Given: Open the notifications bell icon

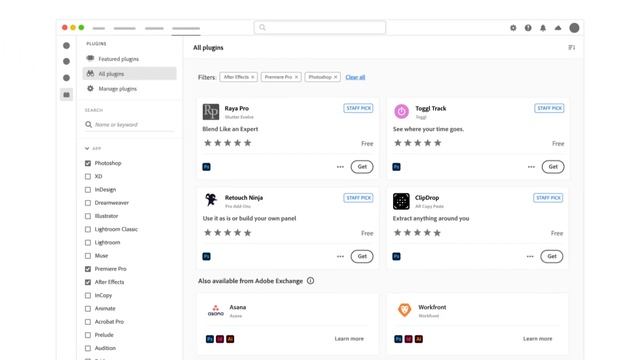Looking at the screenshot, I should [543, 28].
